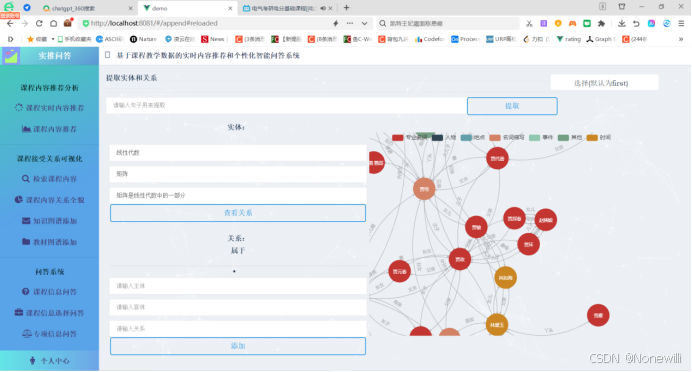Click the 矩阵 entity field
The image size is (692, 372).
(x=238, y=174)
